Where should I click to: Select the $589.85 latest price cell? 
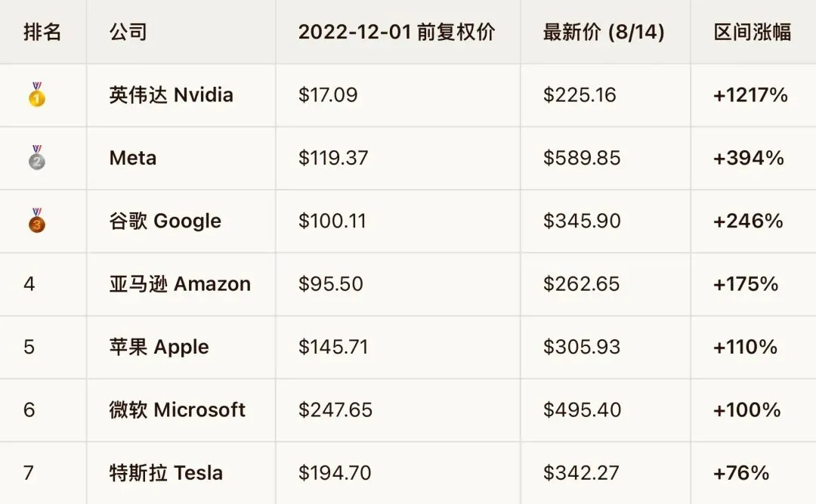pos(605,158)
